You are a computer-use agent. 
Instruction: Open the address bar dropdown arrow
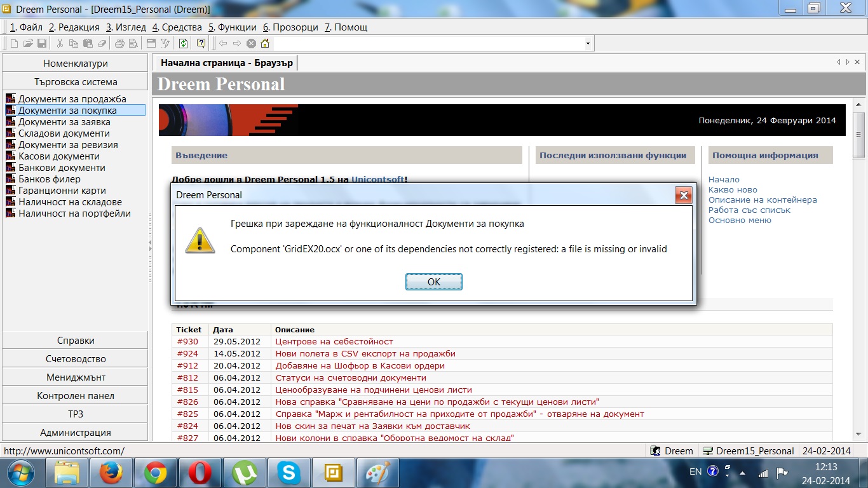point(588,43)
